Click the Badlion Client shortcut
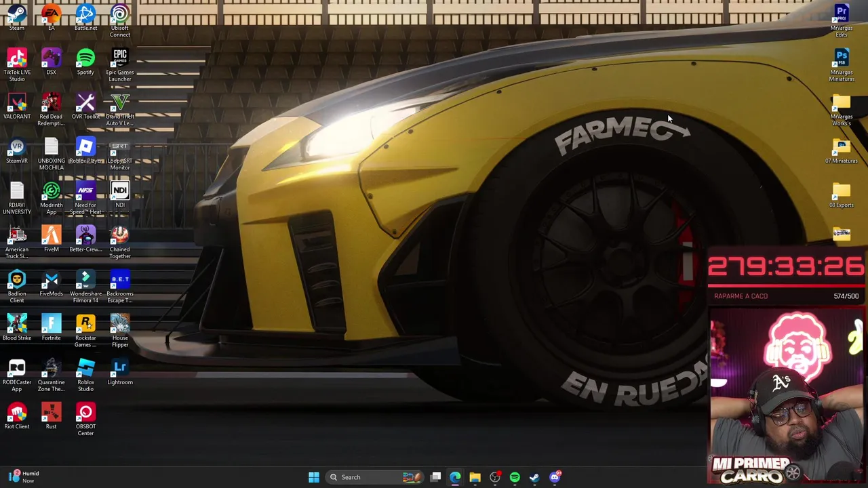Image resolution: width=868 pixels, height=488 pixels. click(x=17, y=286)
